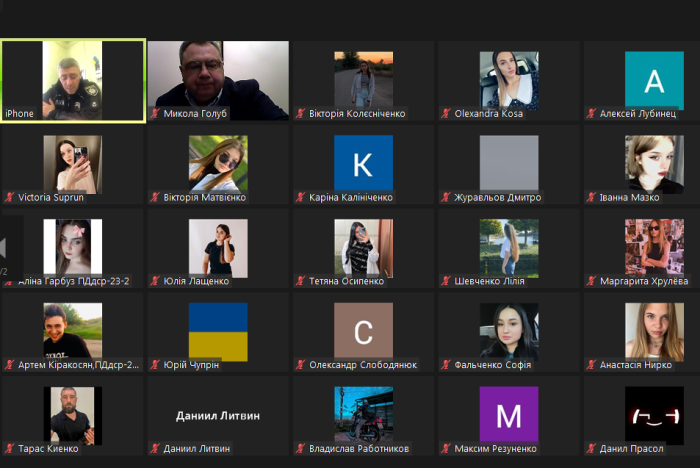Select the blue 'K' avatar of Каріна Калініченко
700x468 pixels.
click(363, 163)
